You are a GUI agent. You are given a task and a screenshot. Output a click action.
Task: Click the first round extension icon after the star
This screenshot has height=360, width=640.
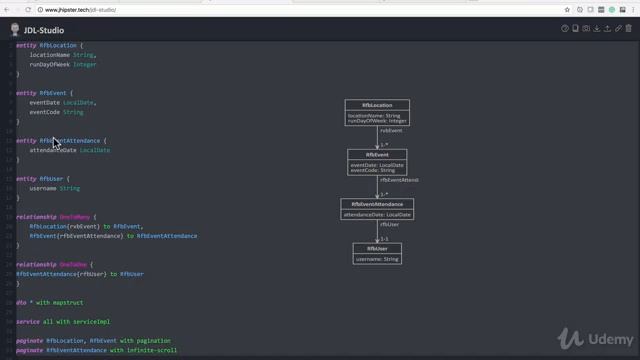tap(580, 9)
